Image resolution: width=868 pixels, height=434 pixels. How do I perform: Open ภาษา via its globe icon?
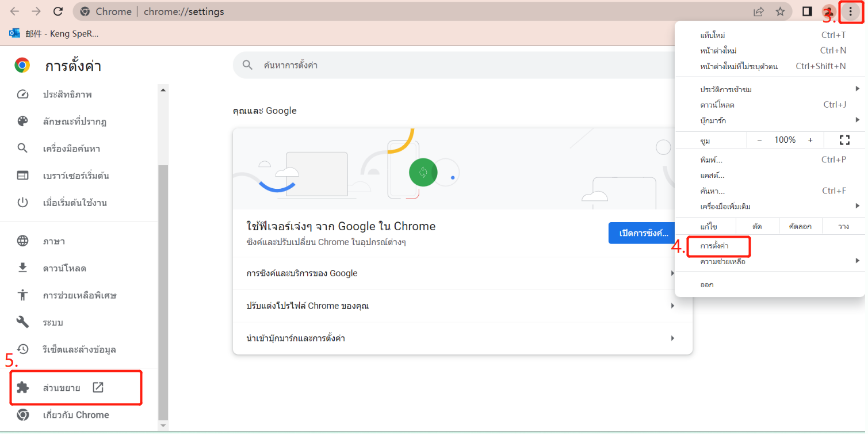[x=22, y=241]
